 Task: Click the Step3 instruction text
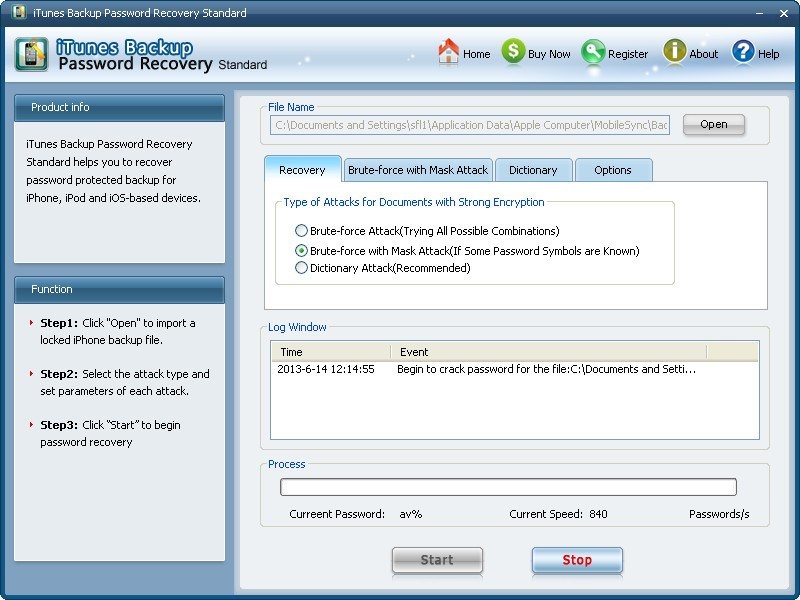point(110,434)
